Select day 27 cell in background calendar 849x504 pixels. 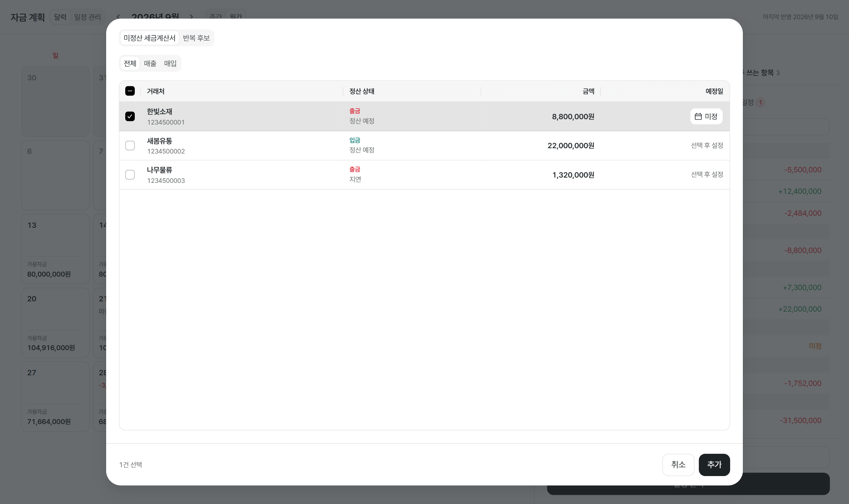click(55, 396)
